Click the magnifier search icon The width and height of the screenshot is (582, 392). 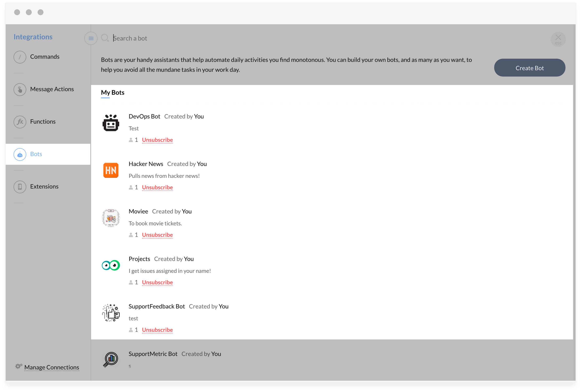[x=105, y=38]
